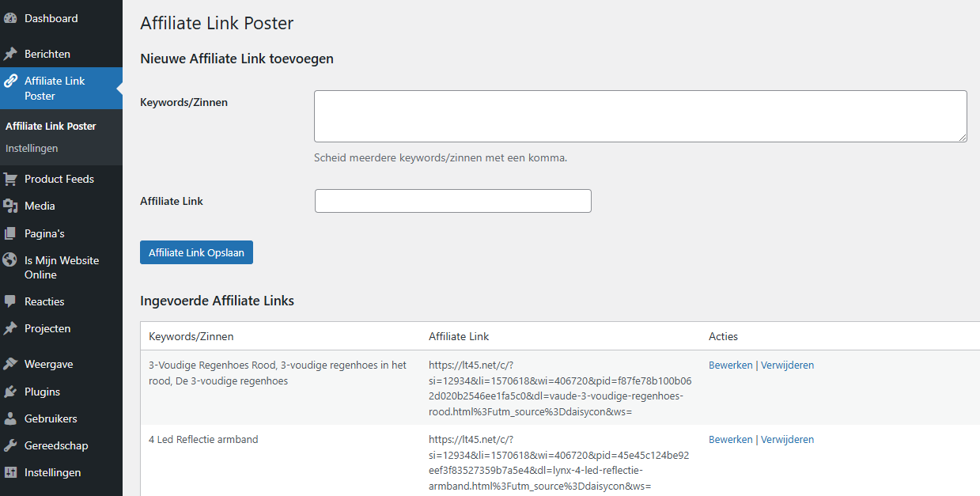Click the Pagina's pages icon
The width and height of the screenshot is (980, 496).
point(10,233)
